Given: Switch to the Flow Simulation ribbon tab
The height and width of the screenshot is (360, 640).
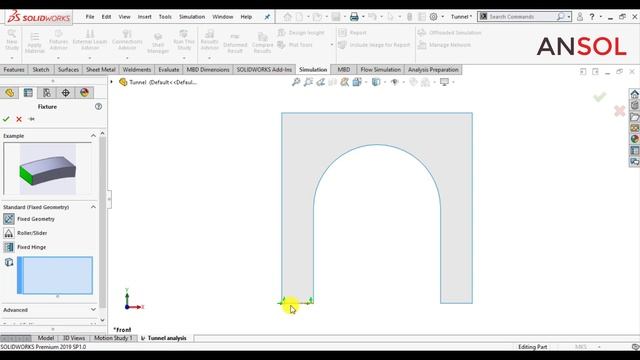Looking at the screenshot, I should (380, 70).
